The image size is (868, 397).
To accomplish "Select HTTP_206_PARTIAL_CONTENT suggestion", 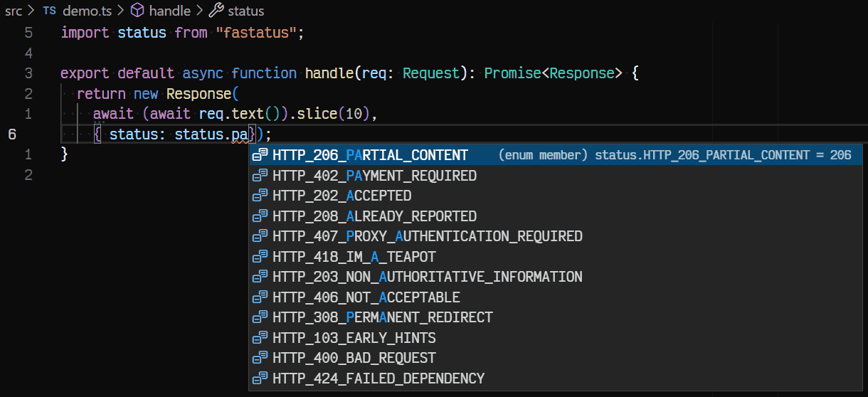I will pyautogui.click(x=556, y=155).
